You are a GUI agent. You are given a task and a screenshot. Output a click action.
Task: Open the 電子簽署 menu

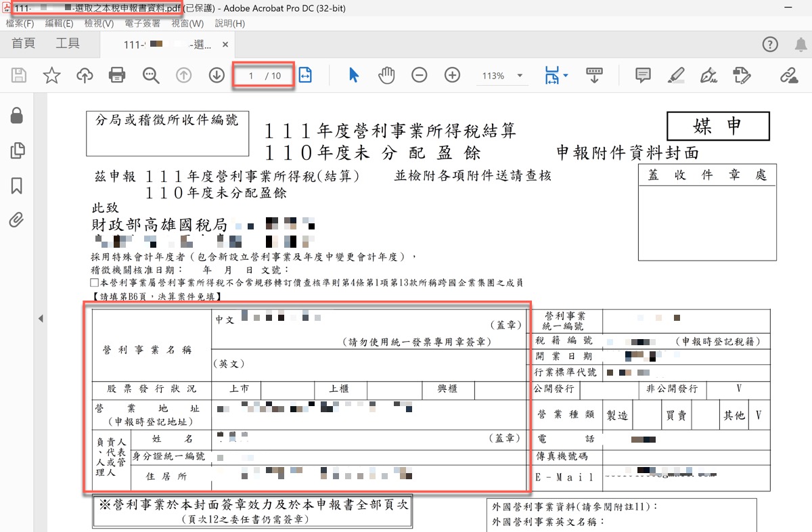[143, 23]
